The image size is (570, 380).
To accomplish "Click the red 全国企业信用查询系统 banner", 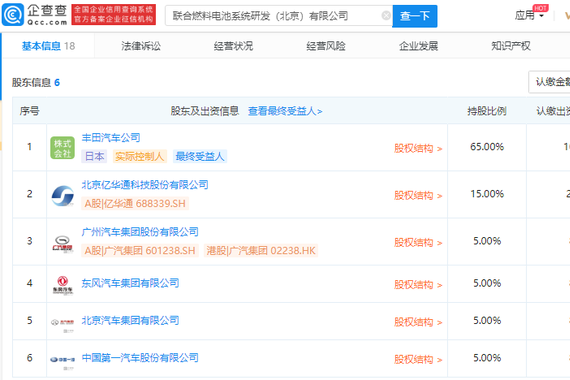I will 114,15.
